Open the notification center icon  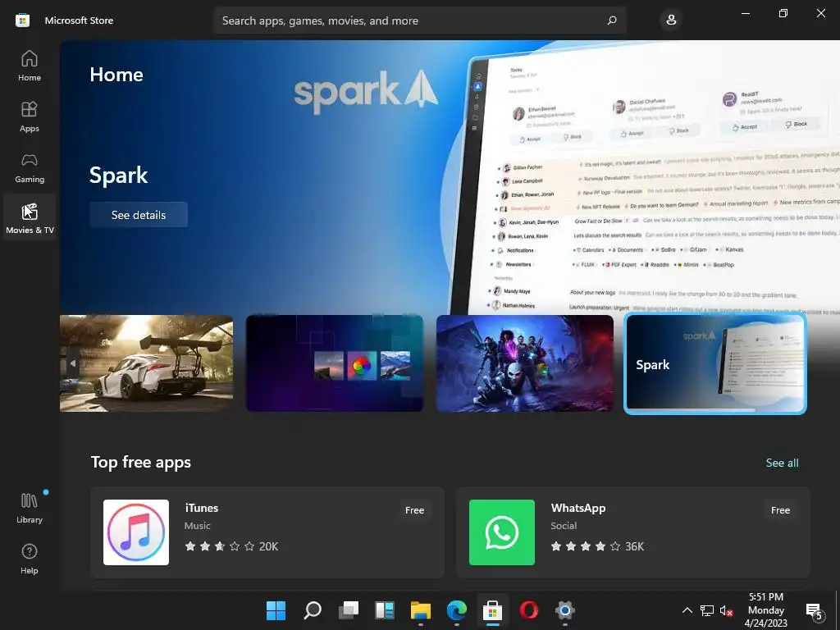click(x=815, y=610)
